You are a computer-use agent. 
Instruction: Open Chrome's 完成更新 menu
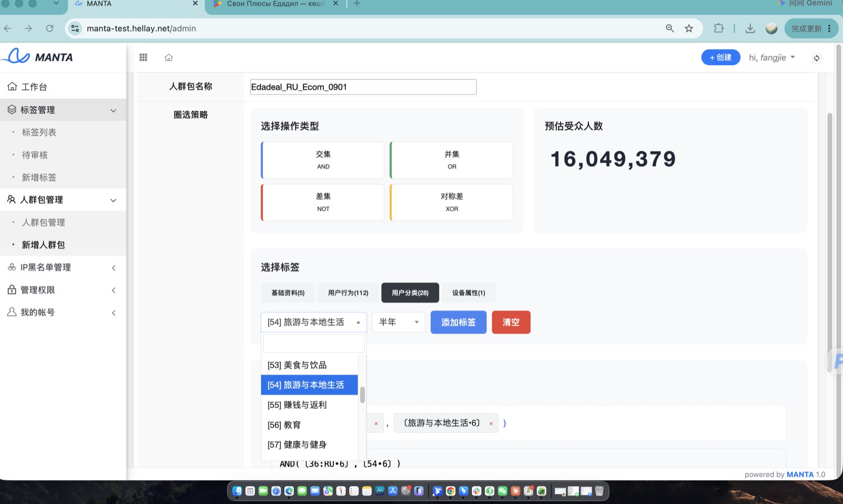coord(811,28)
